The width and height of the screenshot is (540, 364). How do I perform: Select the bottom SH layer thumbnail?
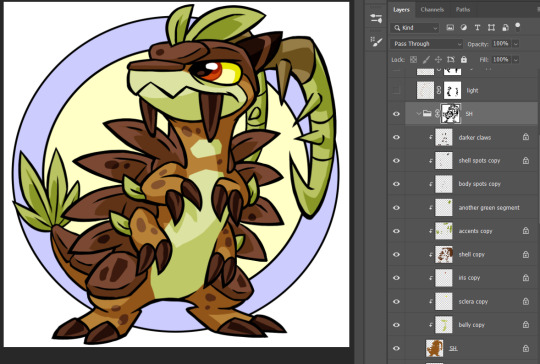pos(435,349)
